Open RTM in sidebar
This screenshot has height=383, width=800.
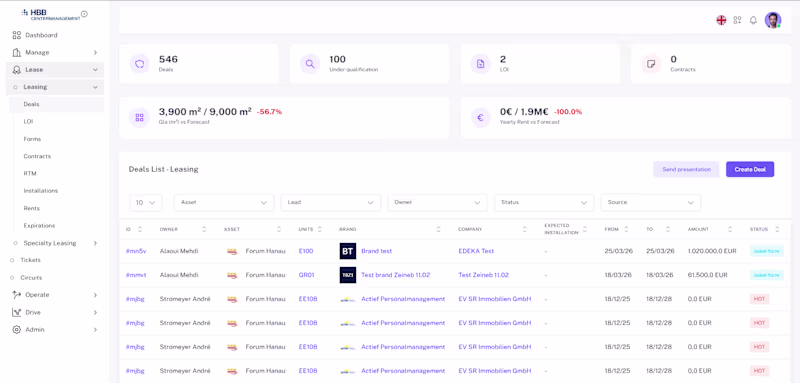tap(30, 173)
